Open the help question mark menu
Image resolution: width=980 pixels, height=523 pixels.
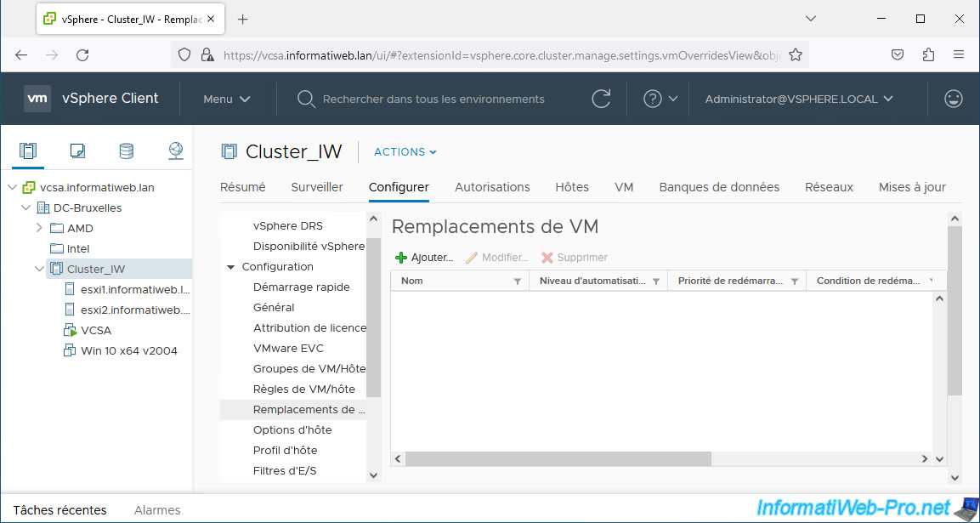pos(660,99)
